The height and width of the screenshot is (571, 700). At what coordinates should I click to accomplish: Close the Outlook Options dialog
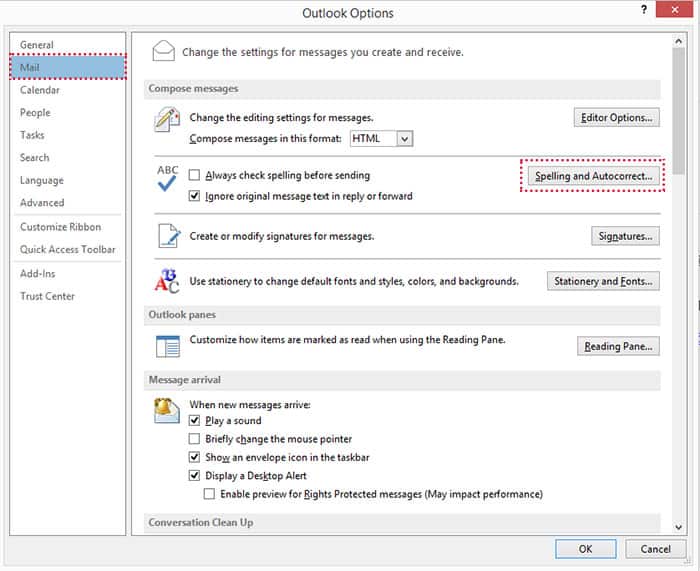coord(675,9)
